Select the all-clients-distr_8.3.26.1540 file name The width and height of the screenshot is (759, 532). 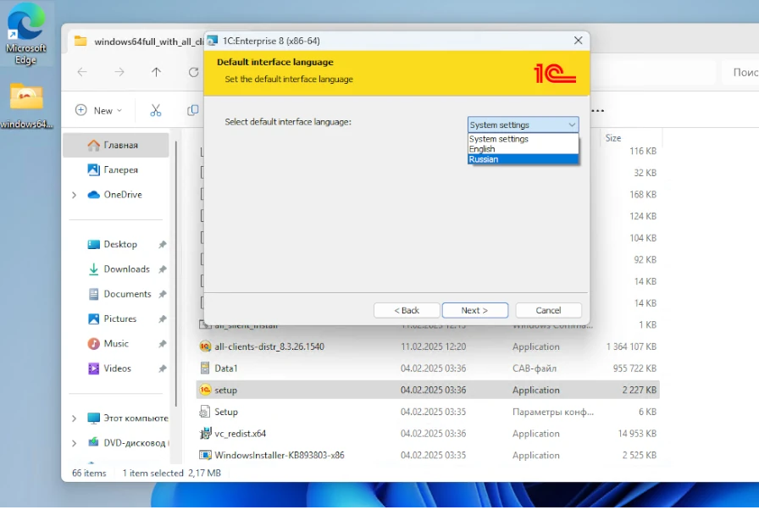[269, 346]
